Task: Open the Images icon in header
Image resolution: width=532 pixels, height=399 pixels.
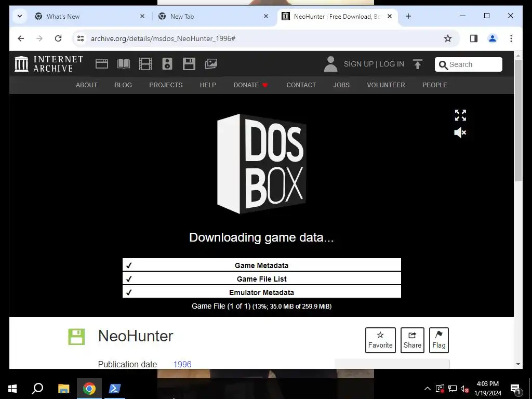Action: (211, 64)
